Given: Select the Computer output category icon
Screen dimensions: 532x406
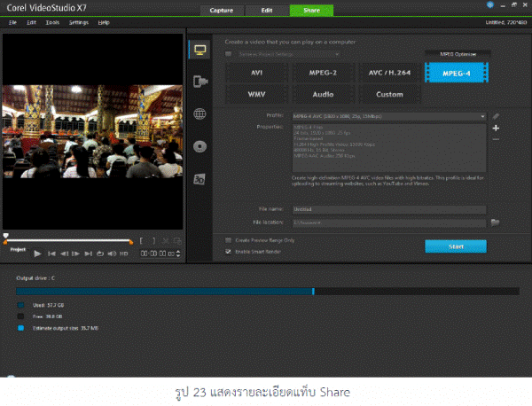Looking at the screenshot, I should point(199,50).
